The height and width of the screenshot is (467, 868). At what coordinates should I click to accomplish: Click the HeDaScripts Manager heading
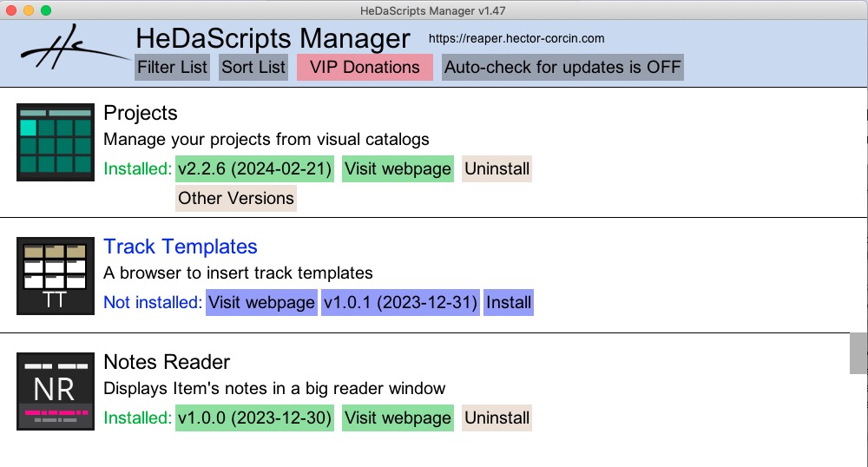point(273,38)
